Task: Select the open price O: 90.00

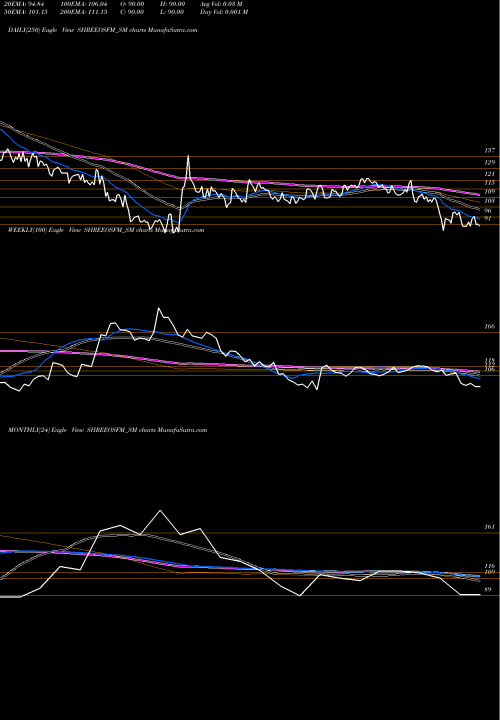Action: tap(133, 4)
